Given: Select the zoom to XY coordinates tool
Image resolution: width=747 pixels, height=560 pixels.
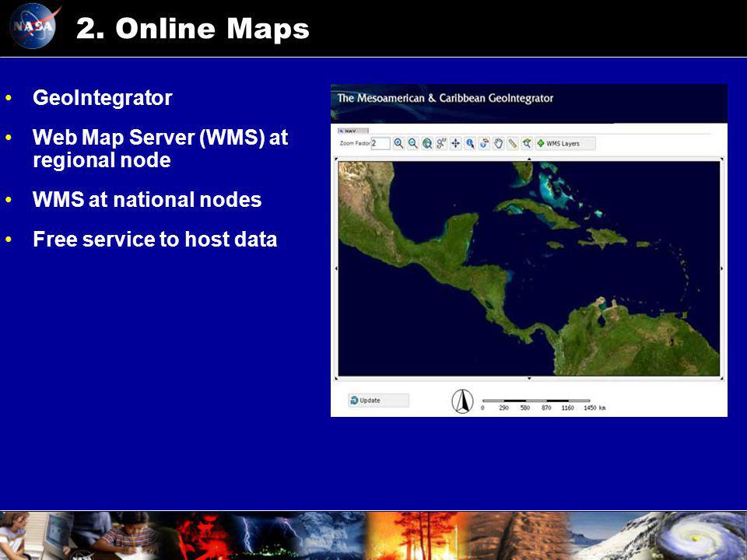Looking at the screenshot, I should pos(441,143).
